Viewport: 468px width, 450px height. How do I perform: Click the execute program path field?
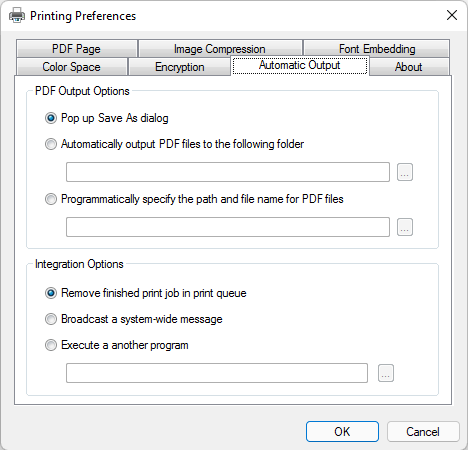tap(217, 373)
